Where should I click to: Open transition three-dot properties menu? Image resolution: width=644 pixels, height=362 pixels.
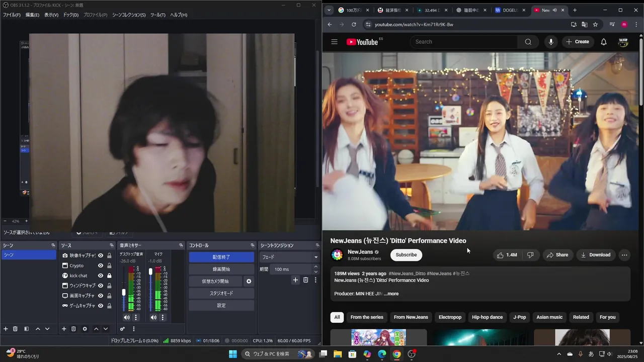(315, 280)
